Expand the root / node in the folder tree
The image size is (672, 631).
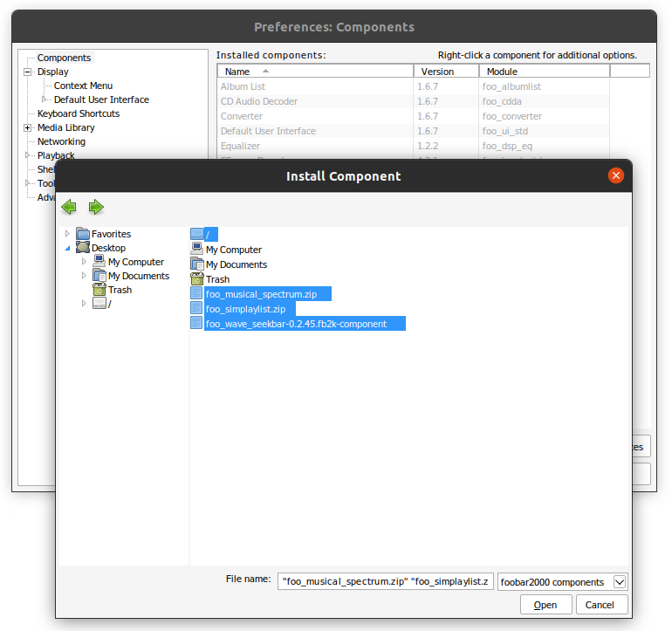point(84,304)
